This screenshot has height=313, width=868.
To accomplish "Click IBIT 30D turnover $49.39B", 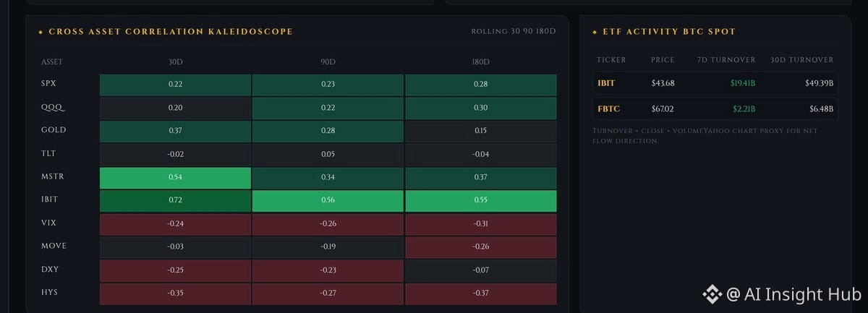I will (820, 83).
